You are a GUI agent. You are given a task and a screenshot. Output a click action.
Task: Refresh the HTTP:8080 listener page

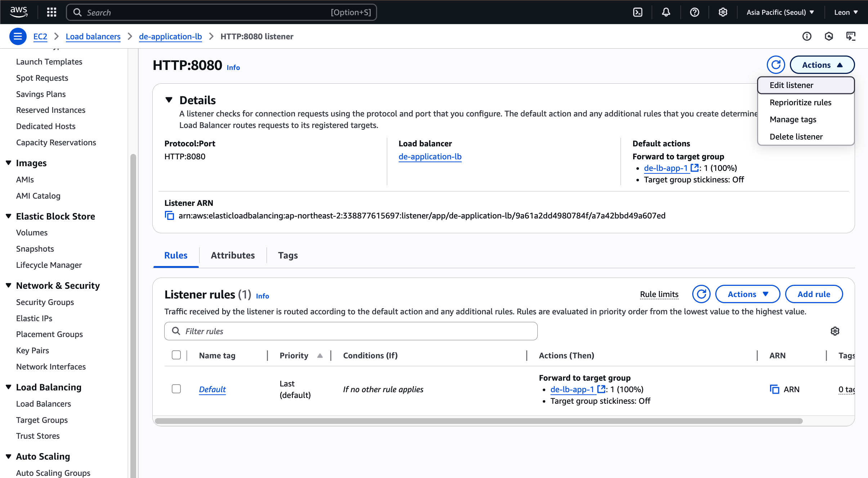pyautogui.click(x=775, y=65)
